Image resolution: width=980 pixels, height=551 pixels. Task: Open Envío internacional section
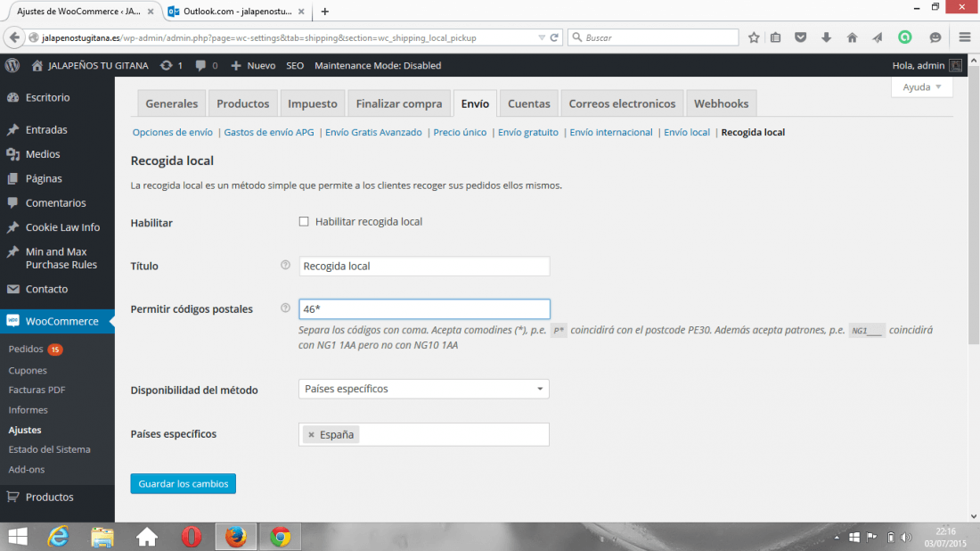pyautogui.click(x=610, y=132)
